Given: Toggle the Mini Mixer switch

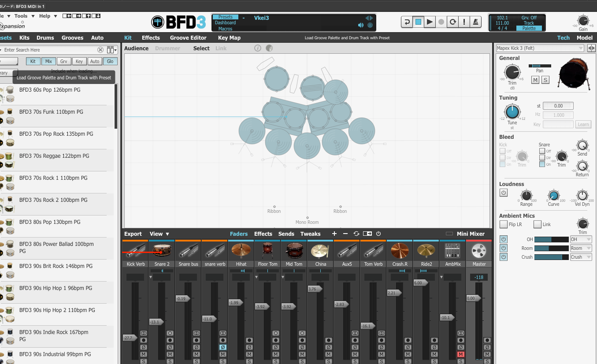Looking at the screenshot, I should (449, 234).
